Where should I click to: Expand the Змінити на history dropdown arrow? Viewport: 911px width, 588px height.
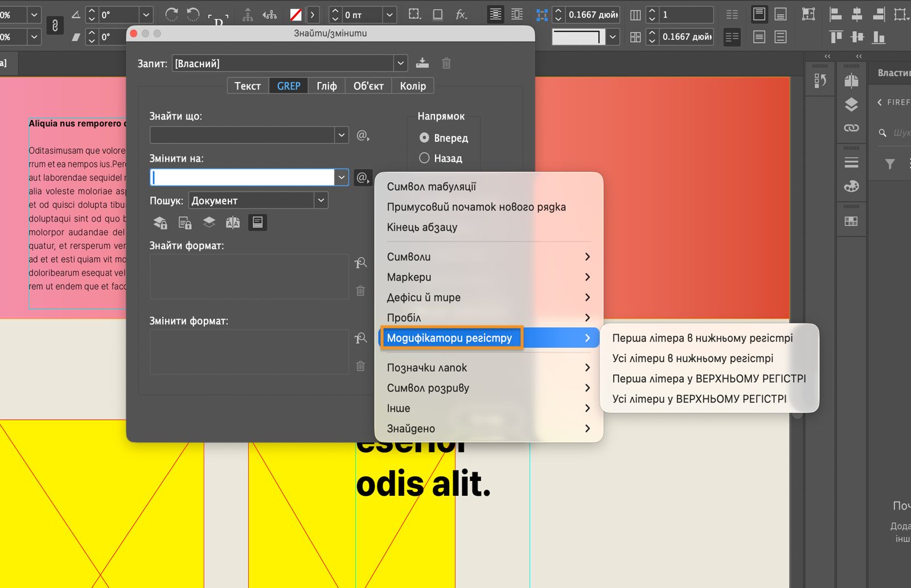342,178
